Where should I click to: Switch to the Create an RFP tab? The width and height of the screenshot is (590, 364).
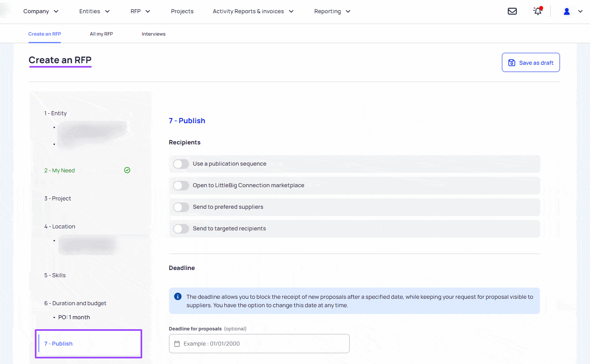click(44, 34)
